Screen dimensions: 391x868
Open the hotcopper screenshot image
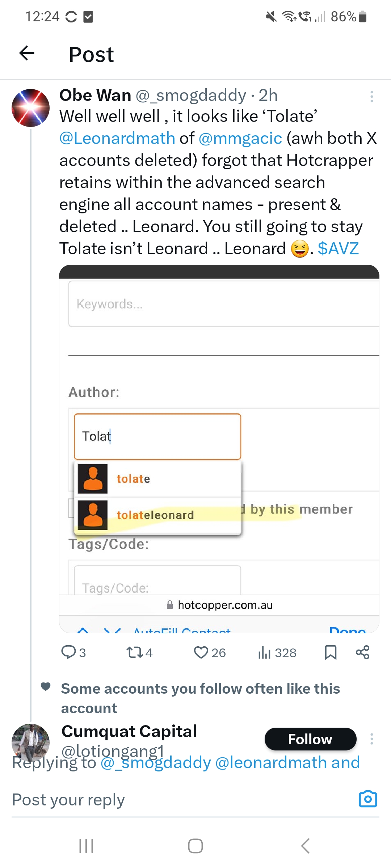219,448
